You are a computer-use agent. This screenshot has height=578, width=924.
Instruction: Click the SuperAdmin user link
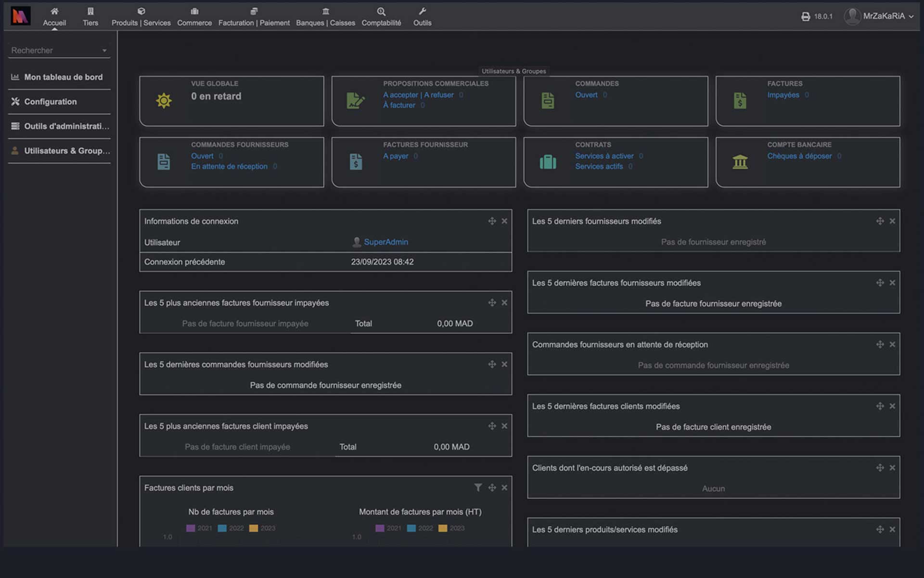pos(385,242)
